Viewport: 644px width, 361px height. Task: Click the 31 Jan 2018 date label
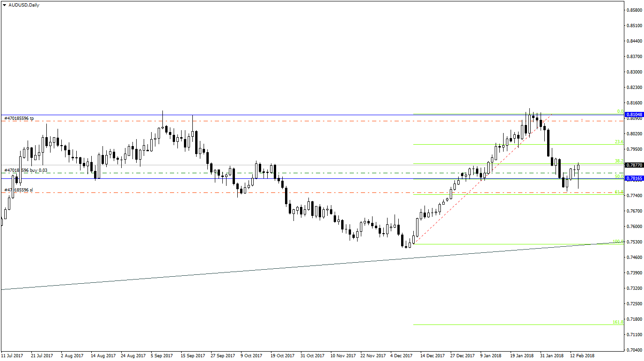tap(552, 356)
